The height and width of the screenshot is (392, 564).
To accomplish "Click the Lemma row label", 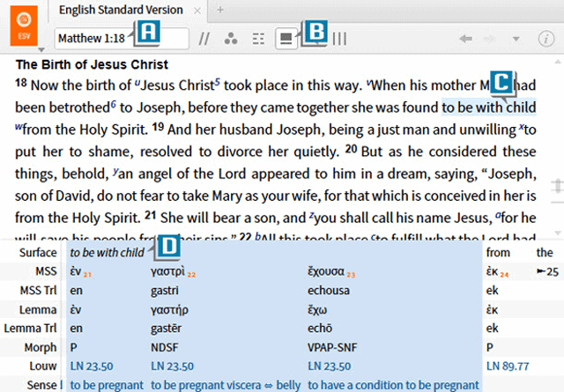I will tap(38, 310).
